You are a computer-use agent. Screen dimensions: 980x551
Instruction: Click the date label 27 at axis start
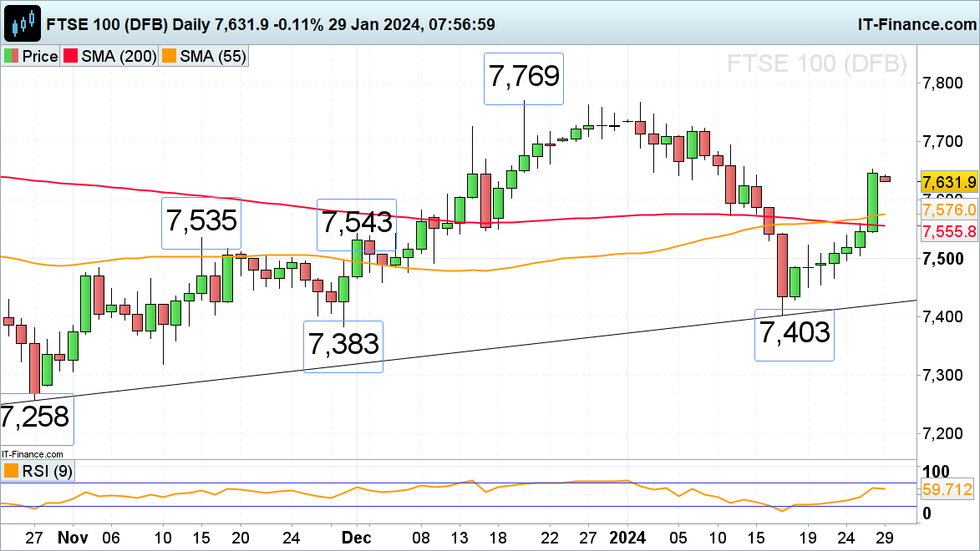click(x=33, y=538)
